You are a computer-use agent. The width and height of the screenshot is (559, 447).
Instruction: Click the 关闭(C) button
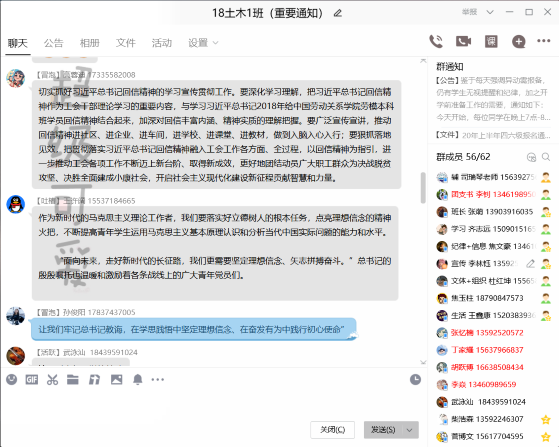(x=333, y=430)
